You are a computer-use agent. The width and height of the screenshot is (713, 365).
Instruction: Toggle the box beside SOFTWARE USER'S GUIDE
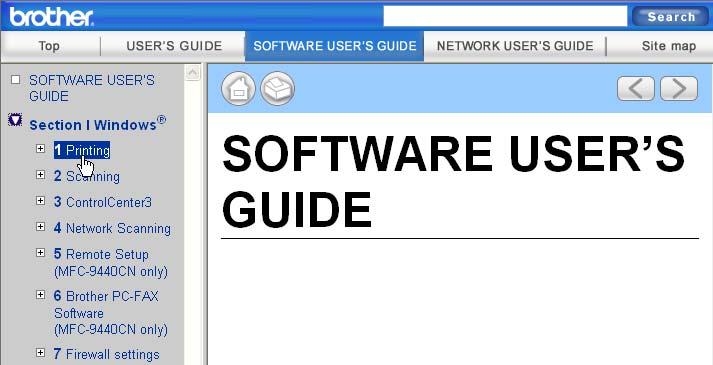point(16,80)
